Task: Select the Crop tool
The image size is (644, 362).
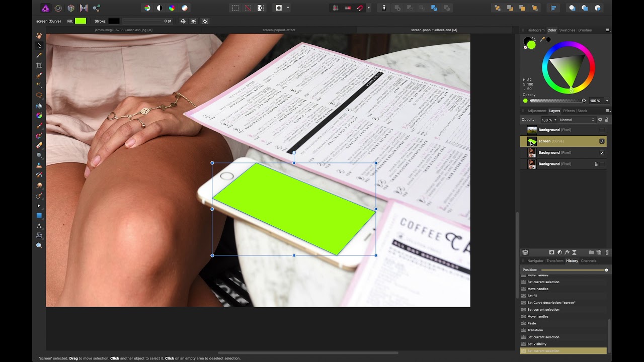Action: click(x=39, y=65)
